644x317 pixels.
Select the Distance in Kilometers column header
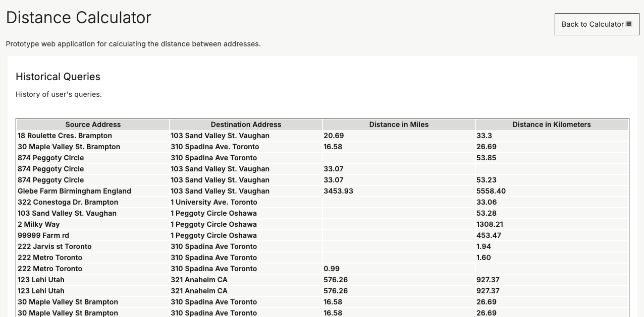click(x=551, y=124)
